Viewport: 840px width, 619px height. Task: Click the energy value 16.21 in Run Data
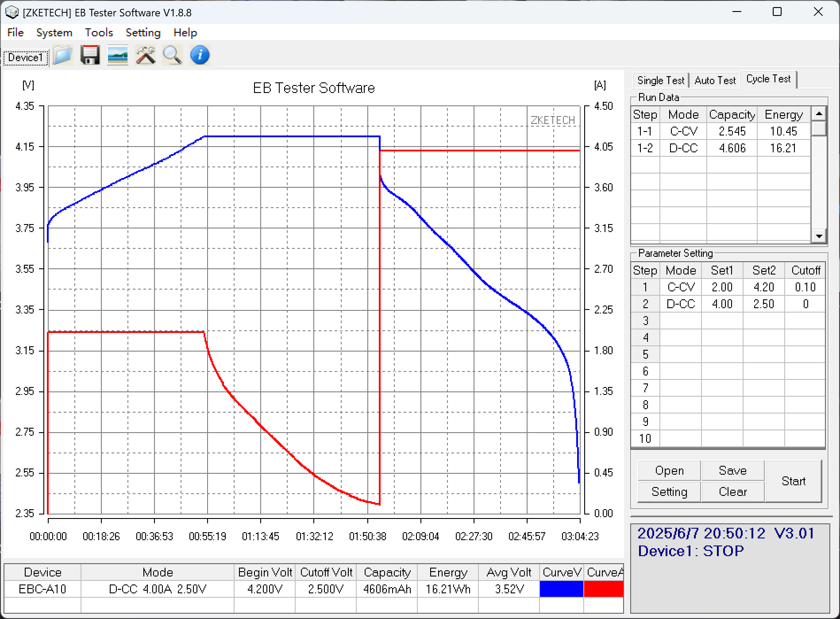tap(783, 148)
